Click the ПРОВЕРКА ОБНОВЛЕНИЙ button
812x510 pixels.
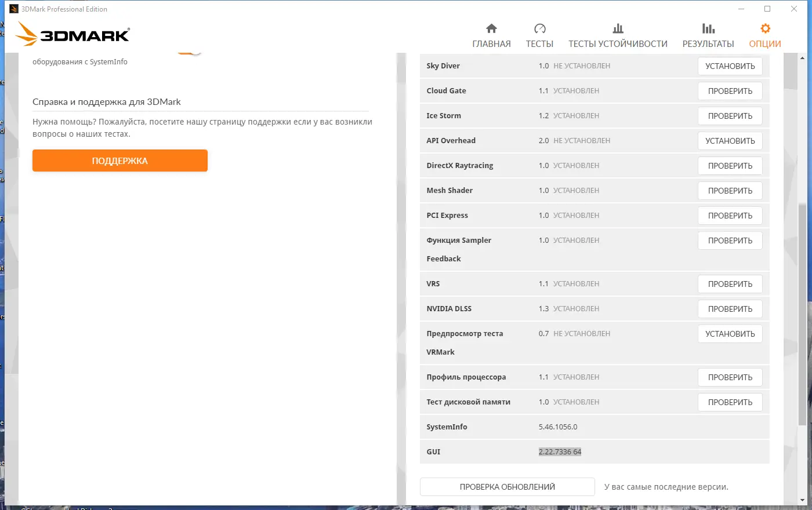[507, 487]
